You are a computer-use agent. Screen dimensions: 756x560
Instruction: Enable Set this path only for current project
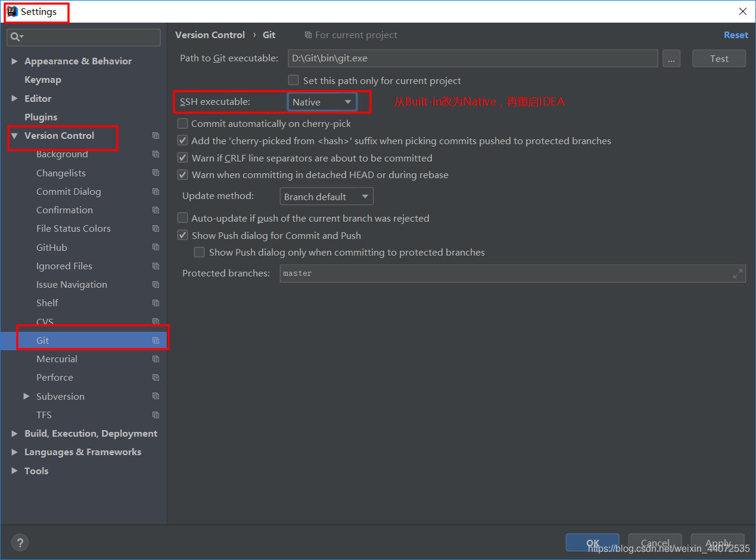point(294,80)
